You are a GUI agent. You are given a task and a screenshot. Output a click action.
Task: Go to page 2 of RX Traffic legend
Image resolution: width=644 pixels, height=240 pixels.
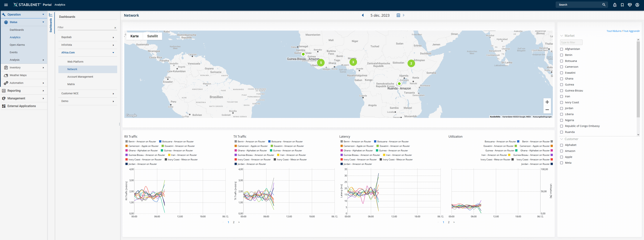click(234, 222)
